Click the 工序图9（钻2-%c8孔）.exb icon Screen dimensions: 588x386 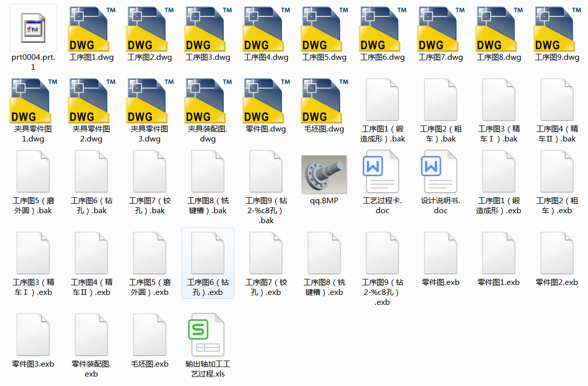[x=383, y=253]
